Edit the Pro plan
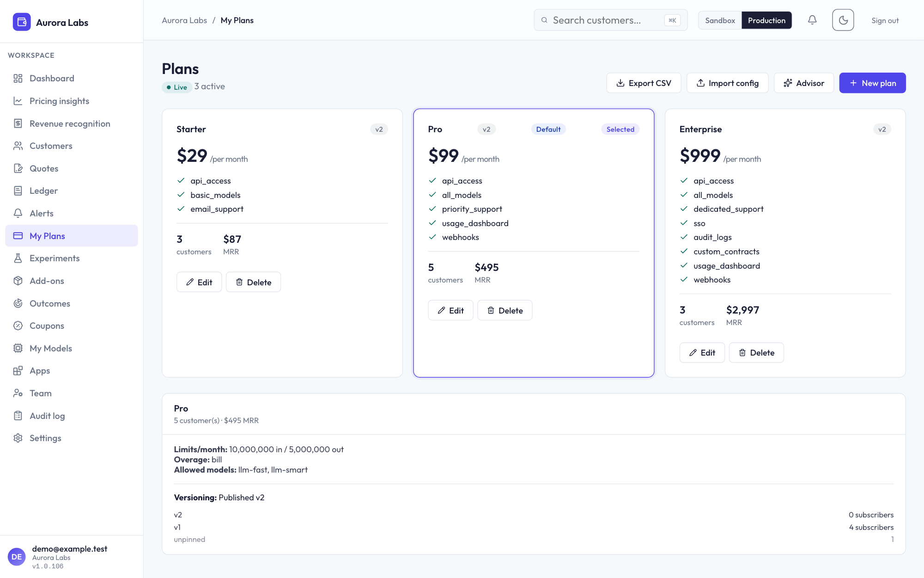 click(x=450, y=310)
